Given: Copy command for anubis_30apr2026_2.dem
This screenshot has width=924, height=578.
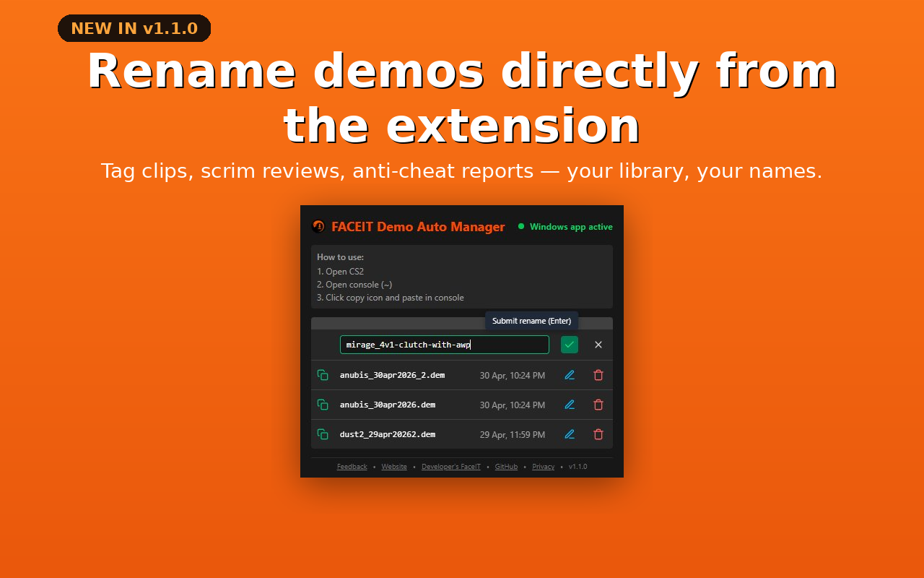Looking at the screenshot, I should (323, 375).
